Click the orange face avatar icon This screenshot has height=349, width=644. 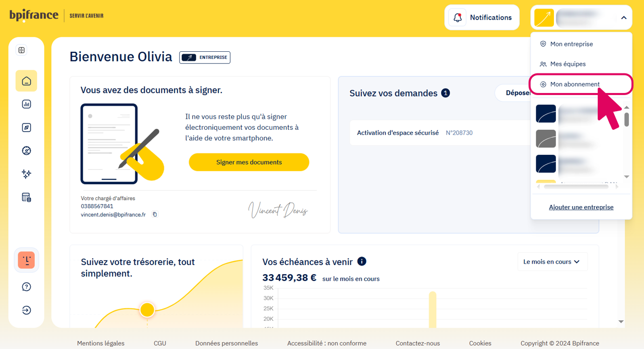point(26,259)
